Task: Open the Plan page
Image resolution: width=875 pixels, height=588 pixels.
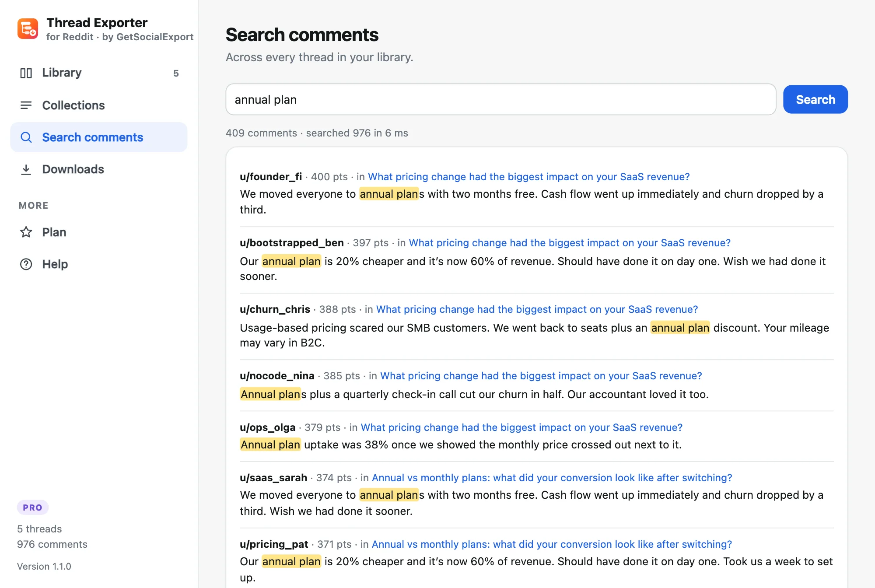Action: click(x=99, y=232)
